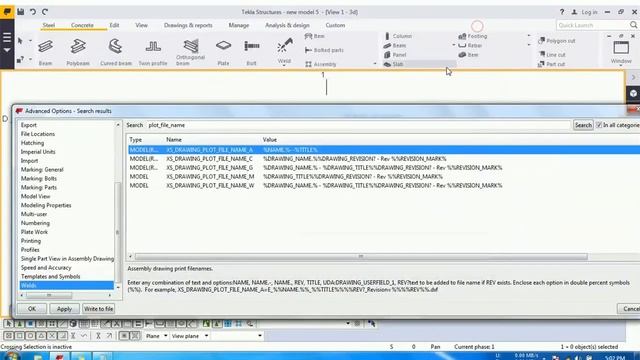
Task: Click the OK button
Action: click(x=32, y=309)
